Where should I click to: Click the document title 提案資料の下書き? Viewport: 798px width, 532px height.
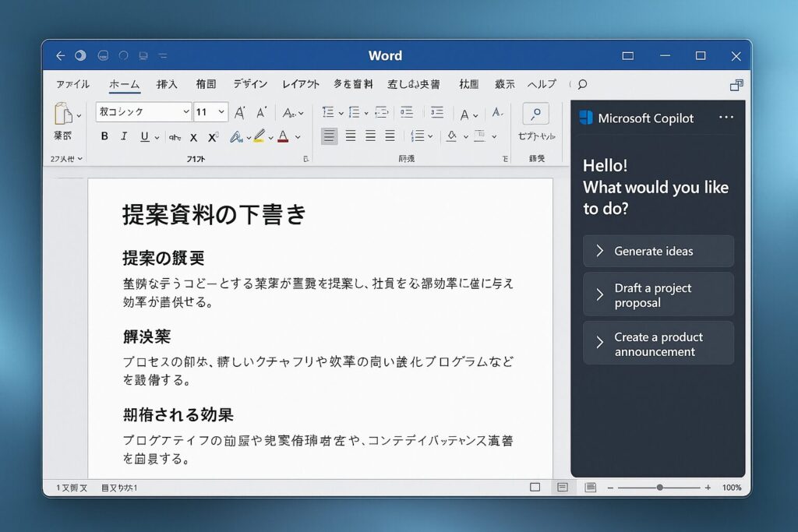pyautogui.click(x=214, y=214)
